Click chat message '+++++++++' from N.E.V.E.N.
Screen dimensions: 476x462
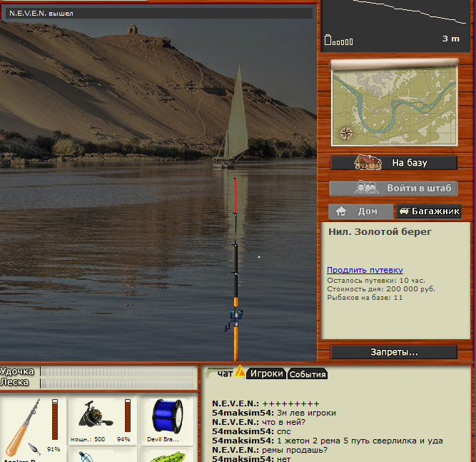pyautogui.click(x=290, y=403)
